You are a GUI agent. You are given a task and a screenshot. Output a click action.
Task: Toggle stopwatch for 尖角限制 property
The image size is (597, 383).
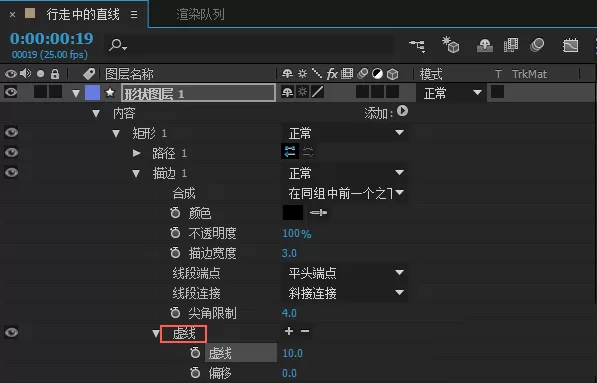(175, 313)
